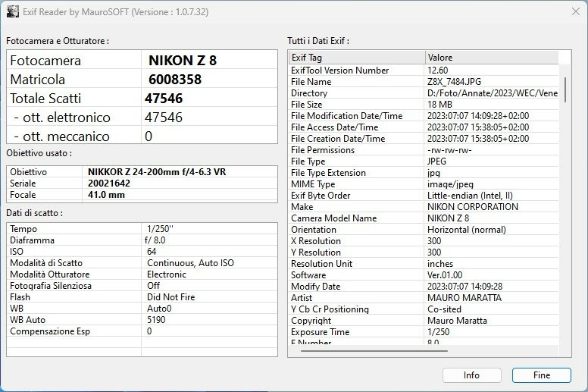This screenshot has width=588, height=392.
Task: Select the NIKKOR Z 24-200mm f/4-6.3 VR lens
Action: point(157,172)
